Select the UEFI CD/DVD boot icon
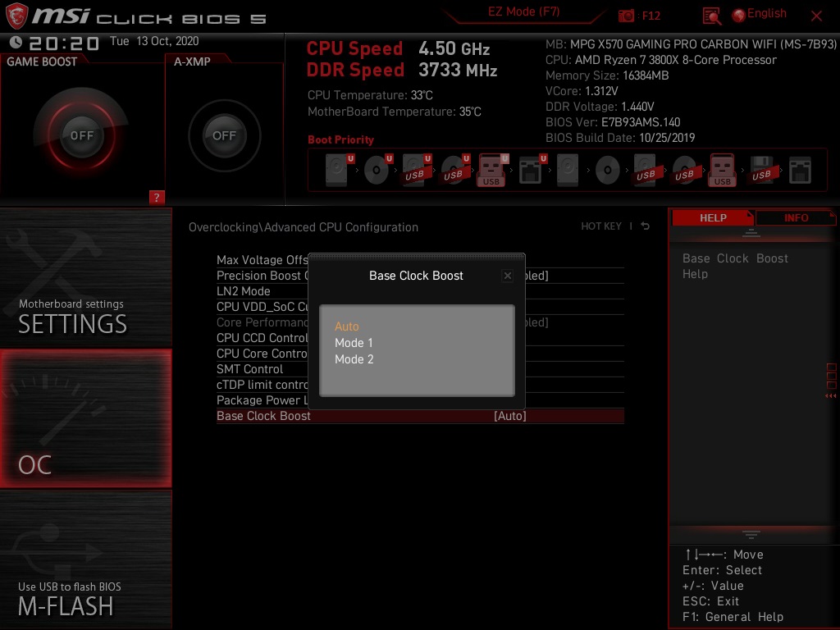840x630 pixels. 377,170
